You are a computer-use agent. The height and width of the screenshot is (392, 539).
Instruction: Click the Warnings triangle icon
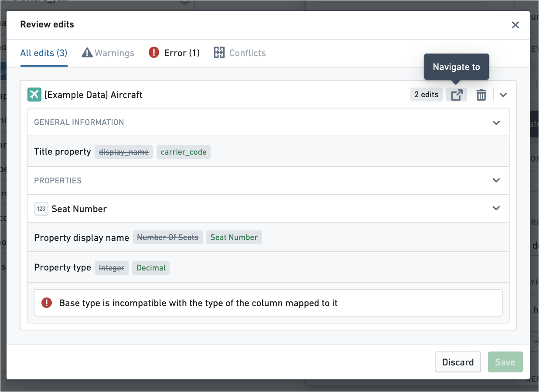click(x=87, y=53)
